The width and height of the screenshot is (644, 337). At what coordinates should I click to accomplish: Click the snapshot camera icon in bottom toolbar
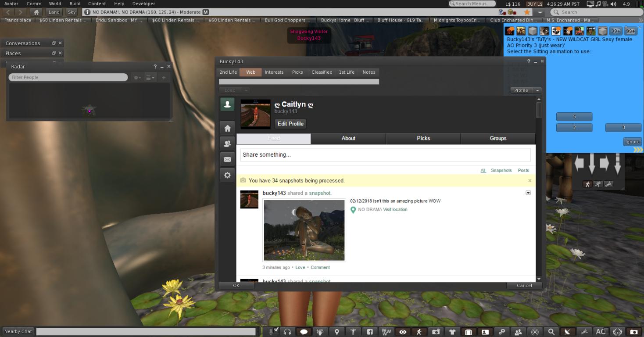coord(436,332)
